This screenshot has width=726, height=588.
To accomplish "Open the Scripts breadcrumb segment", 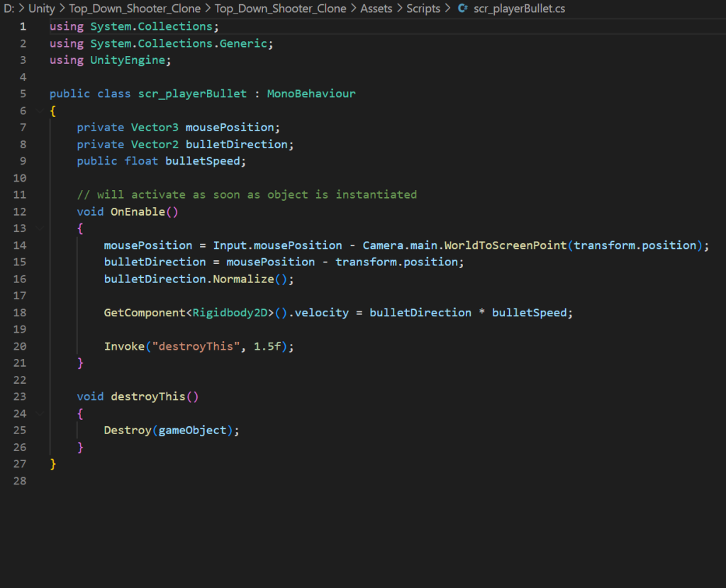I will point(423,9).
